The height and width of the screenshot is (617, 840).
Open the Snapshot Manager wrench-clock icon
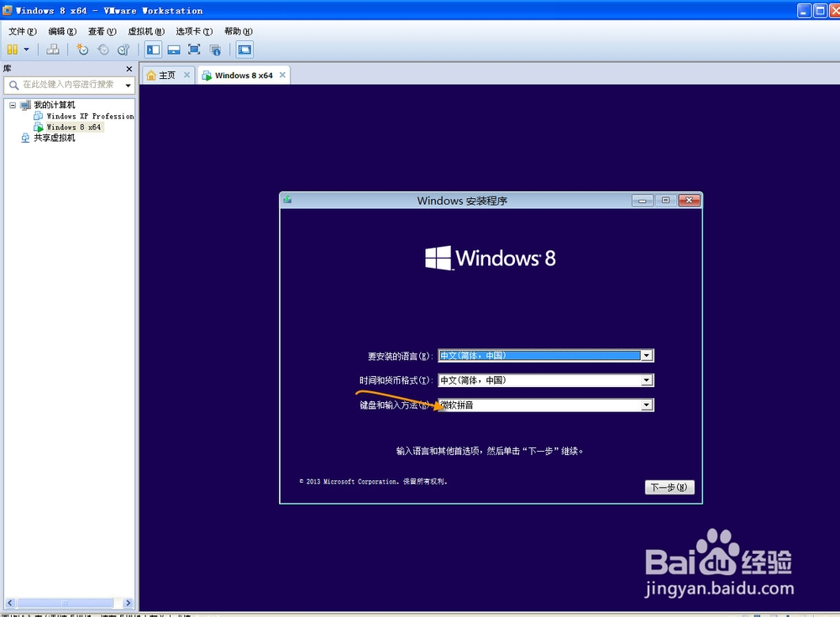click(x=123, y=50)
